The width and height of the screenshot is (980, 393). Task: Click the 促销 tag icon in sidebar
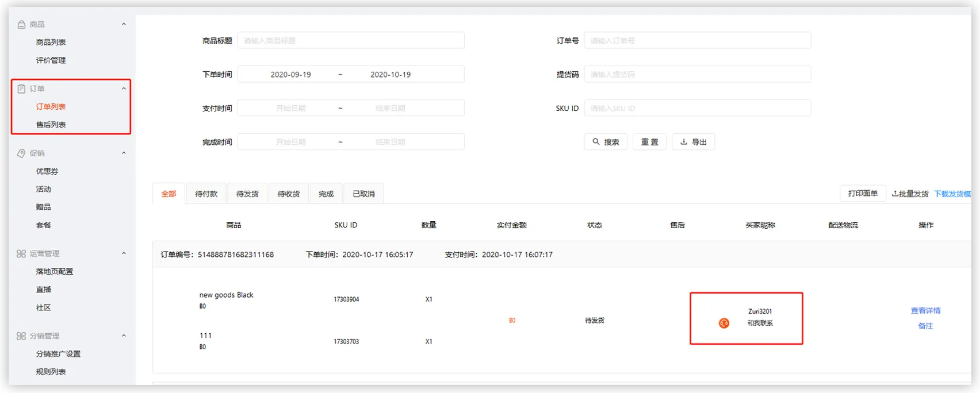[x=21, y=153]
